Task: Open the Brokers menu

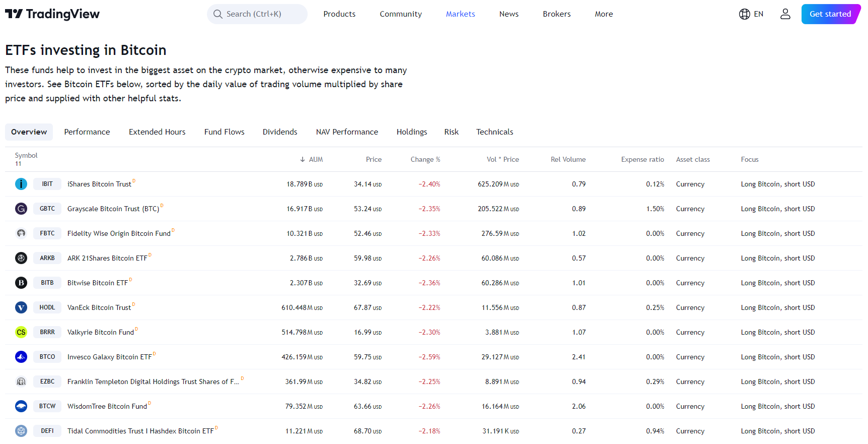Action: click(557, 14)
